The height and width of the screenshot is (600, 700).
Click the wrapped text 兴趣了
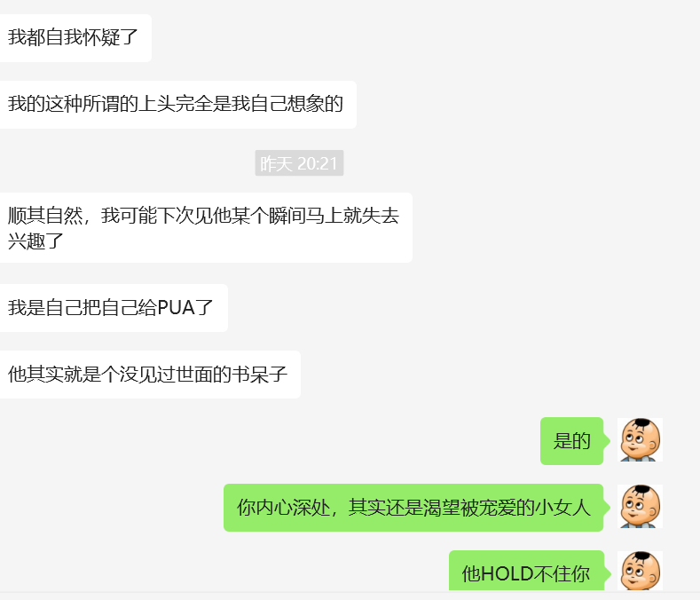point(35,241)
